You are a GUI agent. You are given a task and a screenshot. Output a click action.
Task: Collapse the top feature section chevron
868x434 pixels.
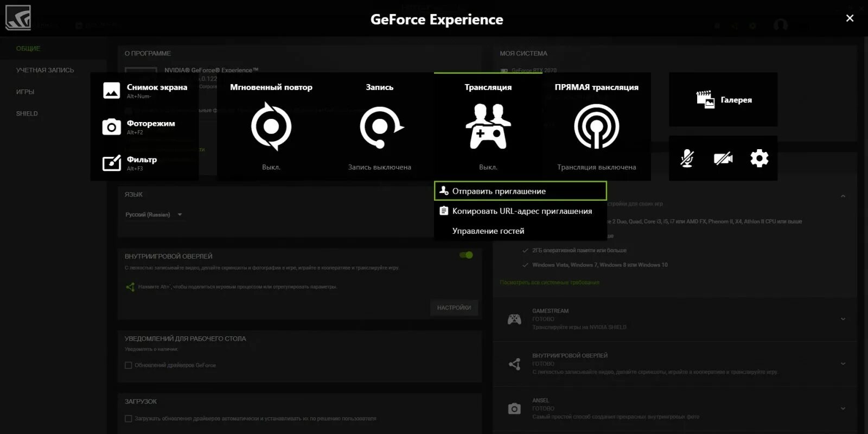click(843, 196)
